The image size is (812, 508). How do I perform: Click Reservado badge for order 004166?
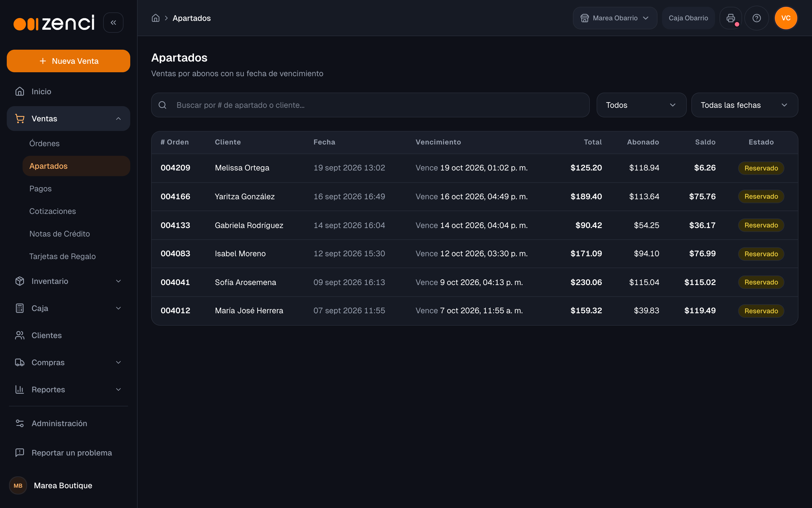click(x=761, y=196)
